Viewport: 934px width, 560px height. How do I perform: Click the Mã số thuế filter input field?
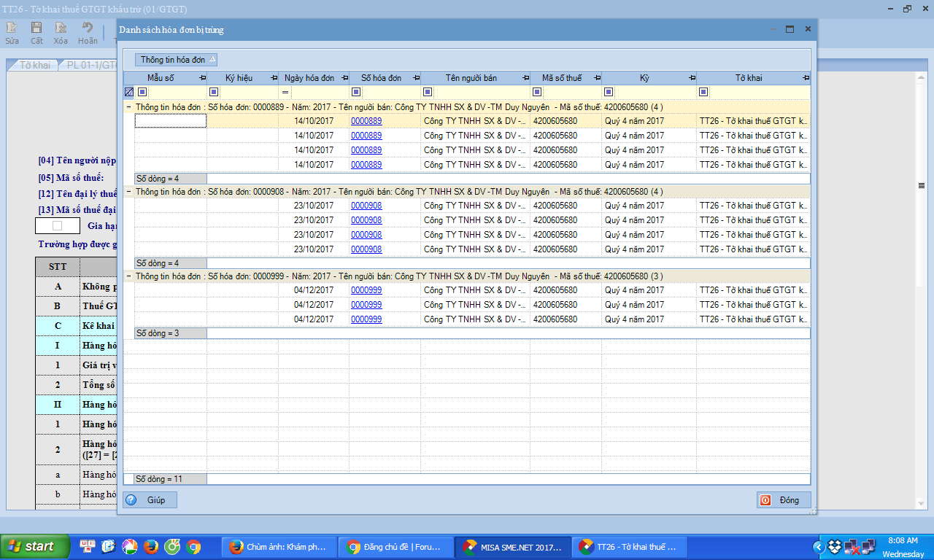coord(572,92)
